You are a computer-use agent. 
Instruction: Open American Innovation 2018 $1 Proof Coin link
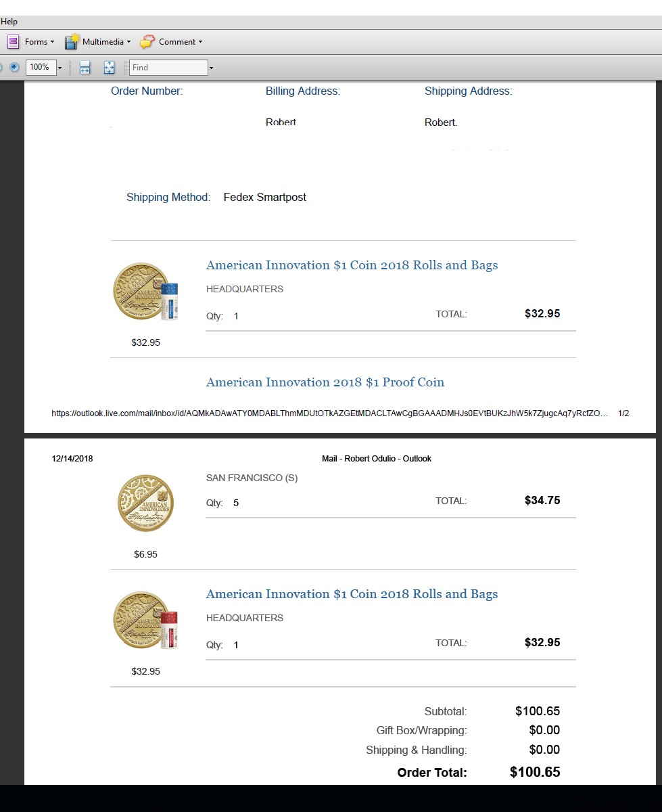click(325, 382)
